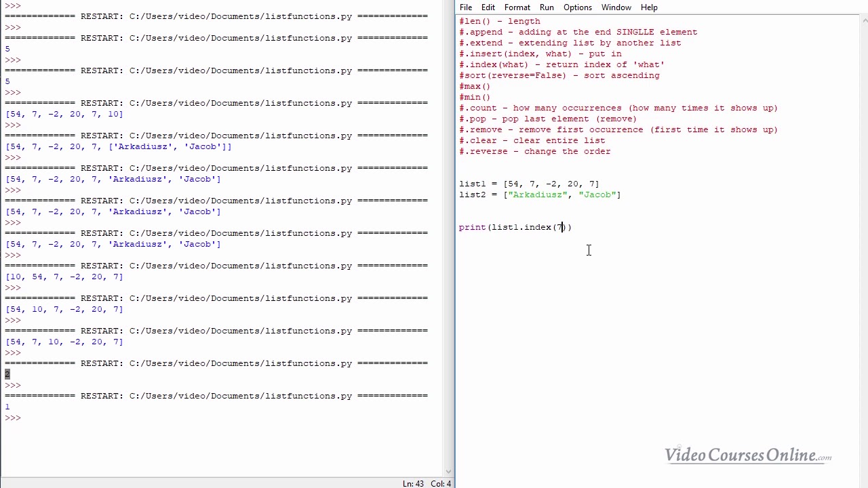Click the '#.count - how many occurrences' line
This screenshot has height=488, width=868.
click(x=618, y=108)
